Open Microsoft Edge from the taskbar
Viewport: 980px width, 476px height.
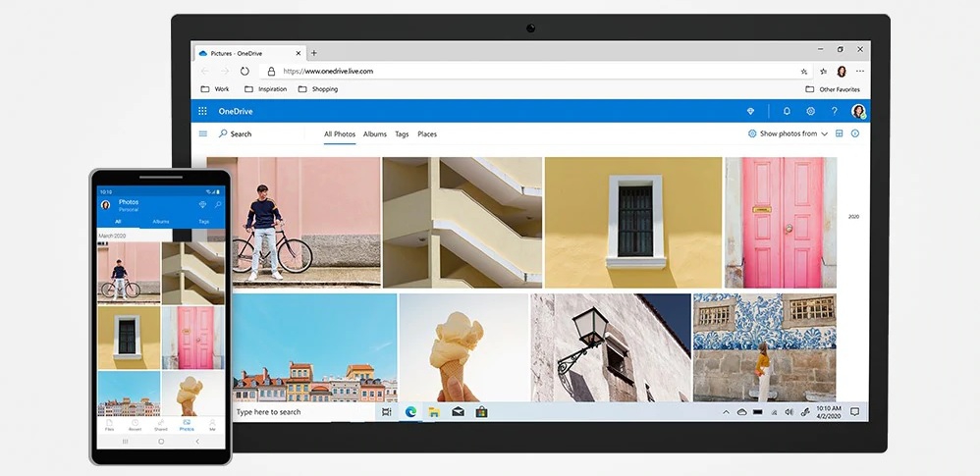410,411
